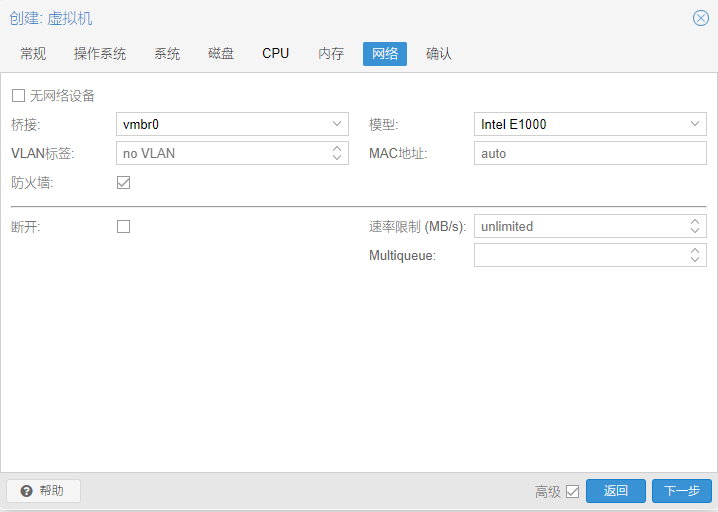The height and width of the screenshot is (512, 718).
Task: Toggle the 防火墙 firewall checkbox
Action: point(124,182)
